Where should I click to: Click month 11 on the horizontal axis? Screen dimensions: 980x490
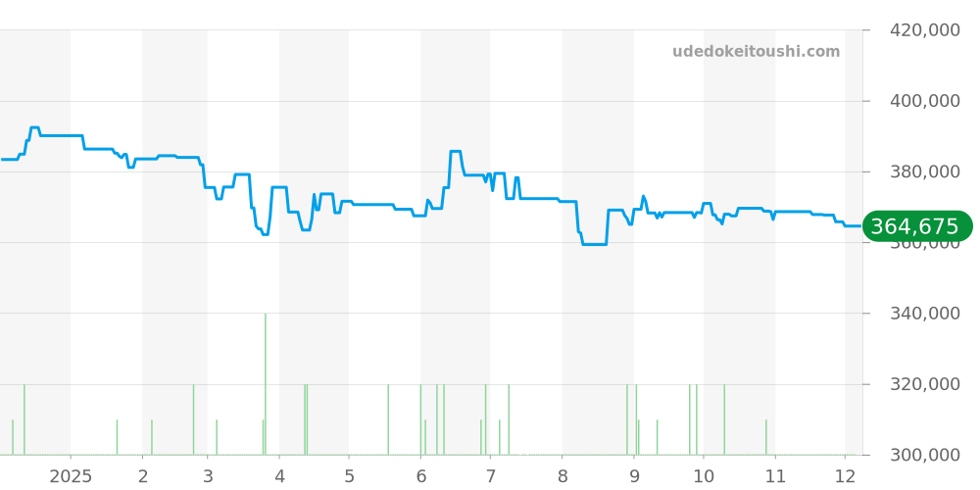(775, 476)
